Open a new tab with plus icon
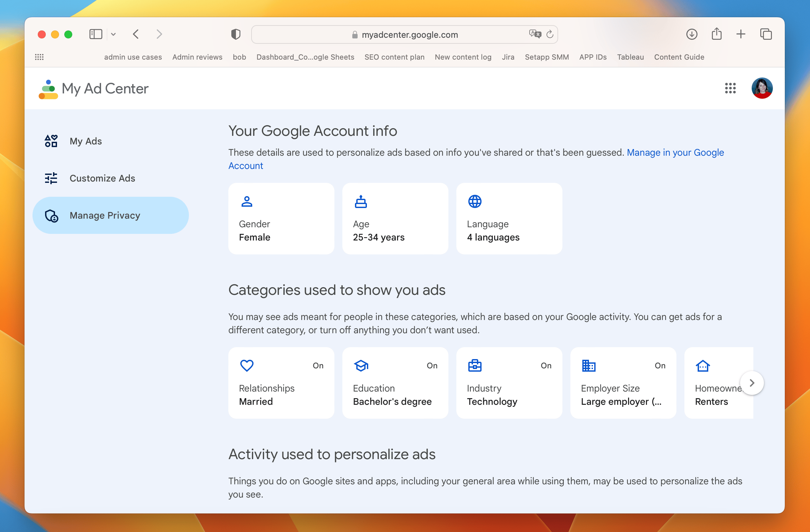Image resolution: width=810 pixels, height=532 pixels. [741, 34]
